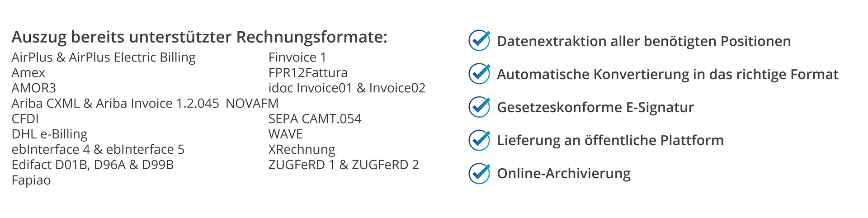Click the Amex format entry
This screenshot has width=868, height=218.
tap(28, 73)
